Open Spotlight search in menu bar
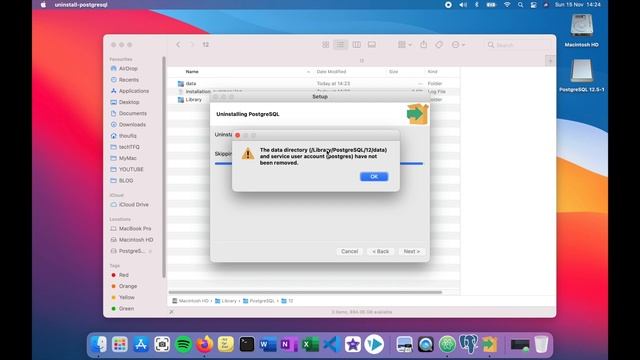Viewport: 640px width, 360px height. click(x=520, y=5)
